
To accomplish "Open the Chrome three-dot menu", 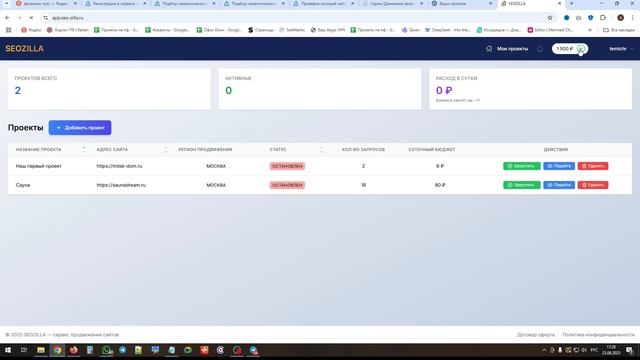I will 633,18.
